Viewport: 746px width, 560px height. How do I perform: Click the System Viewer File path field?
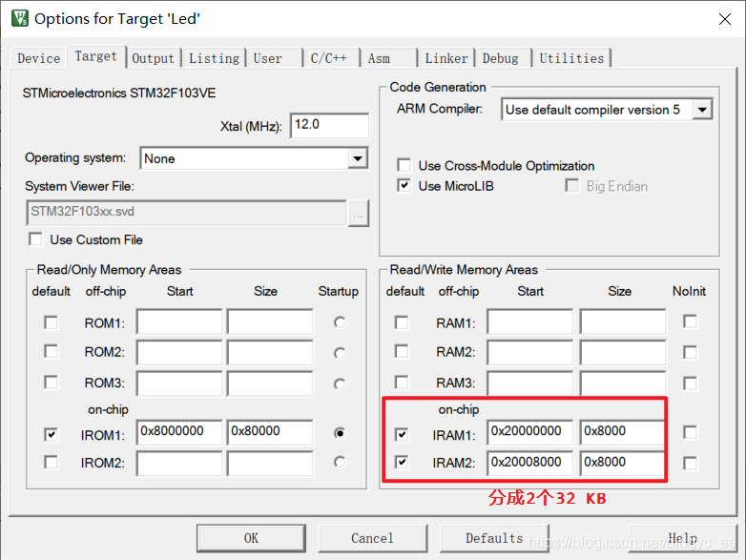(187, 212)
